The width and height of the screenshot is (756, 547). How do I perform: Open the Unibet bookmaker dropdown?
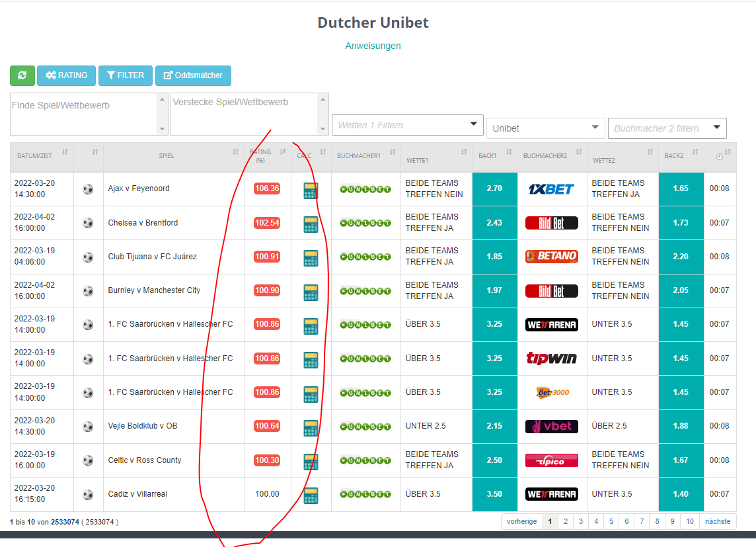(545, 128)
